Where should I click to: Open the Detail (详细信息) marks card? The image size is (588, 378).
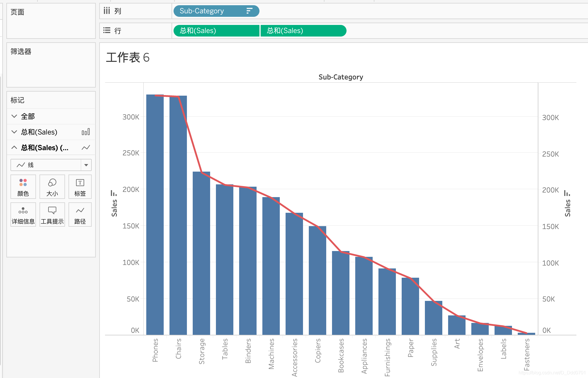(23, 215)
